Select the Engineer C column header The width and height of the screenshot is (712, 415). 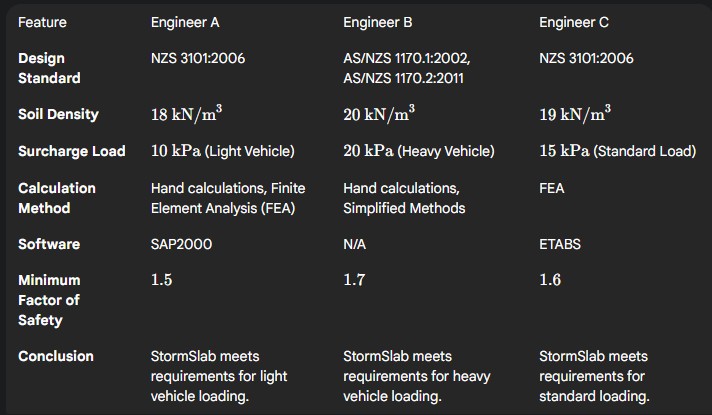click(x=573, y=22)
